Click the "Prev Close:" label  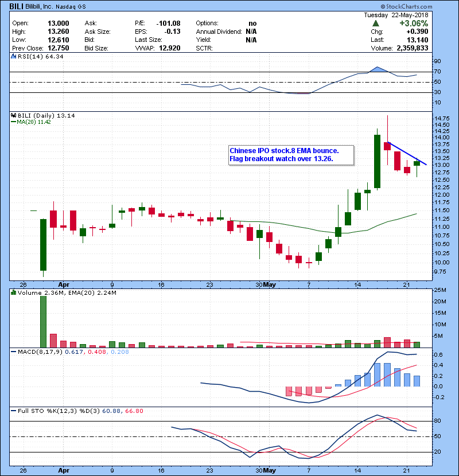(x=28, y=48)
